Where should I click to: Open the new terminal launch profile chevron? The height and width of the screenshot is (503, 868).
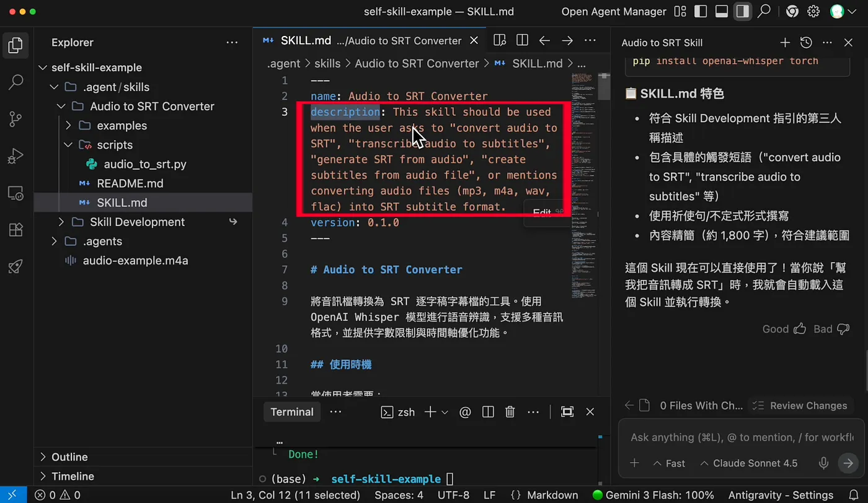[445, 412]
